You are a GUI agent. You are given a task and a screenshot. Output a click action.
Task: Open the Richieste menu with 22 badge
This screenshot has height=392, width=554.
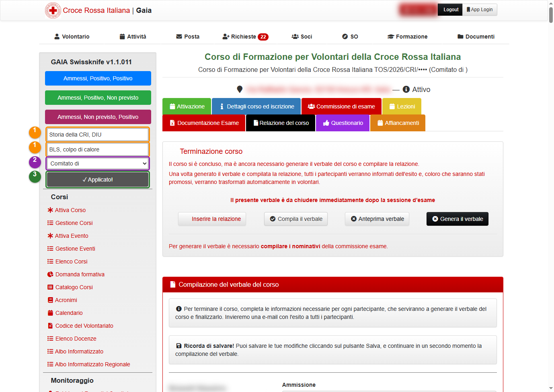(x=245, y=37)
